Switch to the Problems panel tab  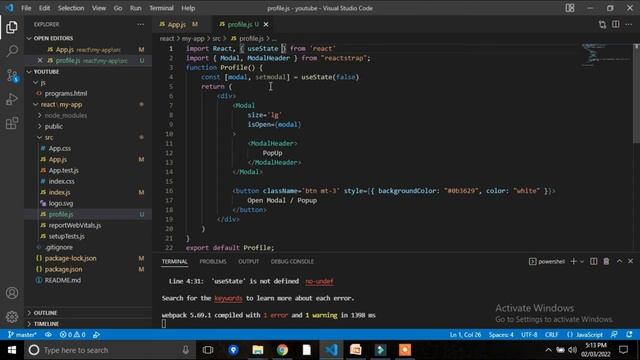point(213,262)
